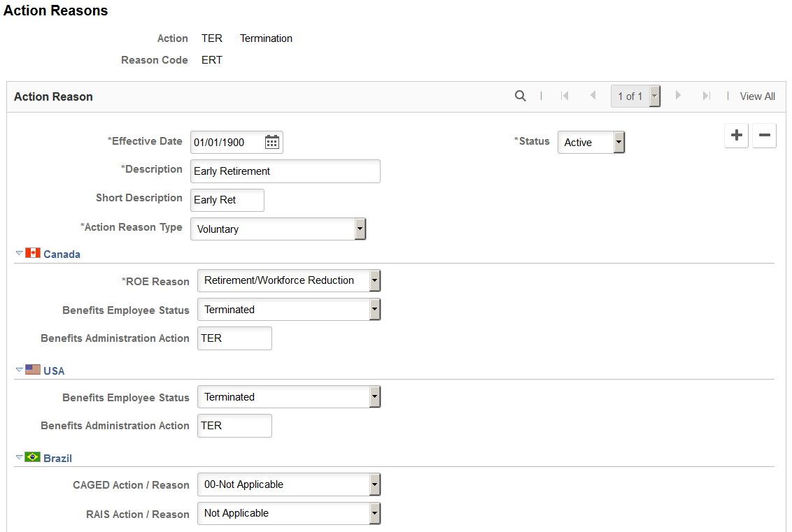Click the Short Description field
The image size is (792, 532).
[x=227, y=200]
